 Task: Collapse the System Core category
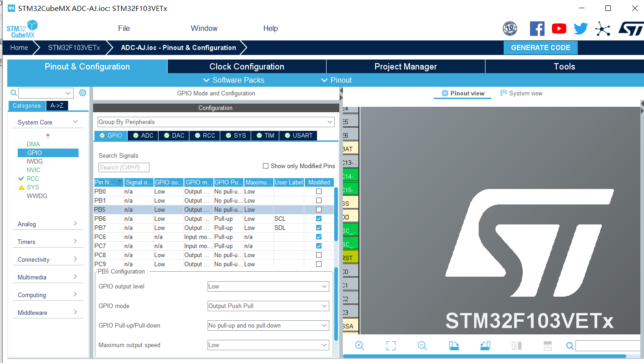point(75,122)
